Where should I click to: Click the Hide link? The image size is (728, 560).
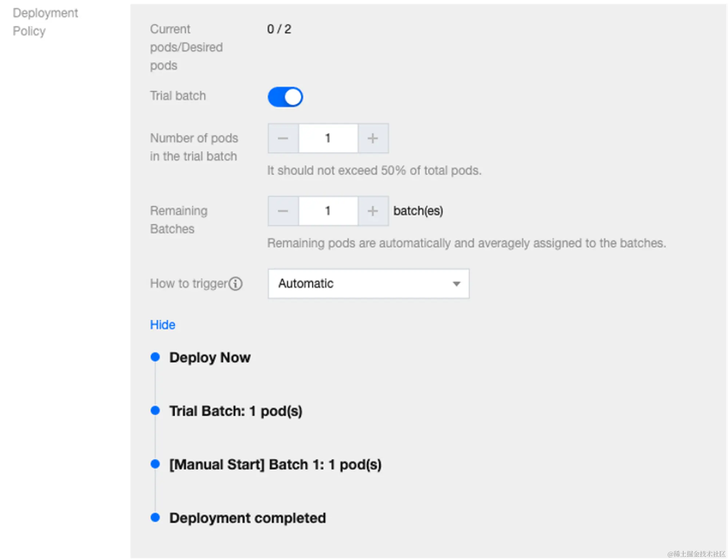[x=162, y=325]
